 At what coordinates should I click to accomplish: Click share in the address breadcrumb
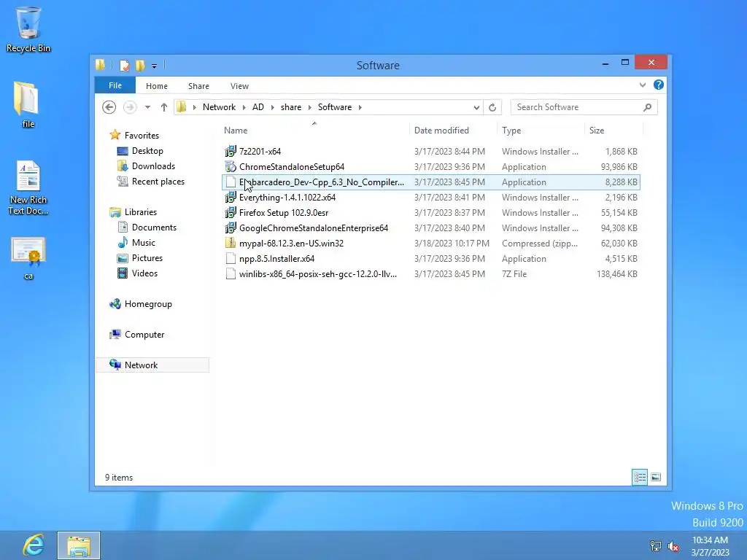point(290,107)
